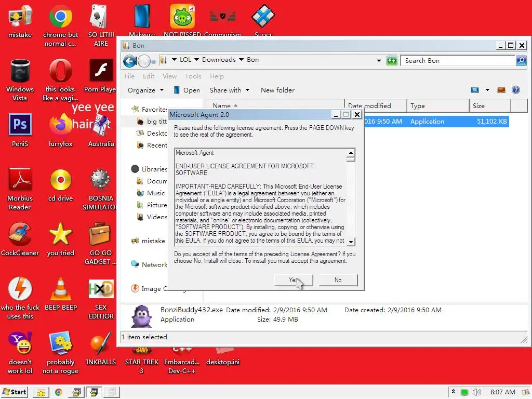This screenshot has height=399, width=532.
Task: Accept the license agreement with Yes
Action: 294,280
